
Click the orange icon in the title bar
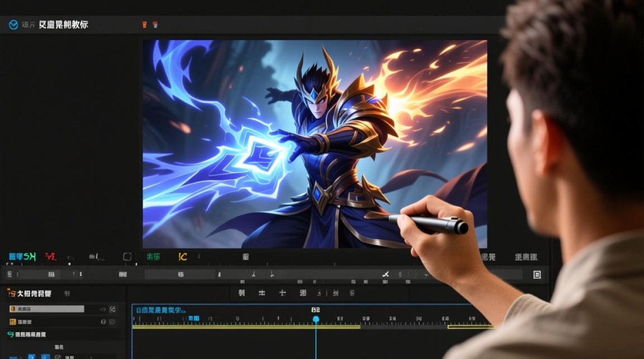(x=144, y=24)
